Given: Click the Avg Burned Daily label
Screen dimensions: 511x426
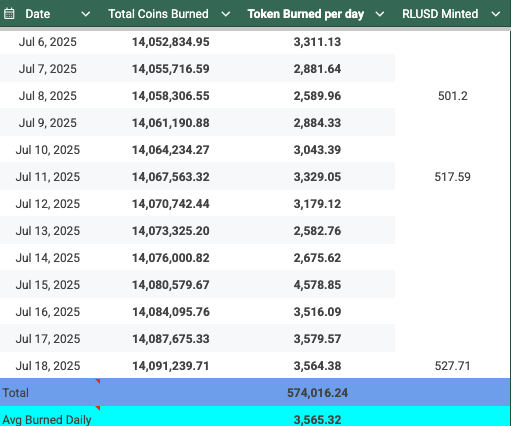Looking at the screenshot, I should (47, 420).
